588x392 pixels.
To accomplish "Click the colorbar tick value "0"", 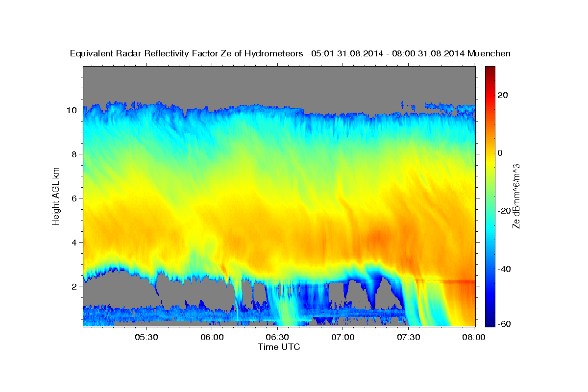I will click(501, 153).
